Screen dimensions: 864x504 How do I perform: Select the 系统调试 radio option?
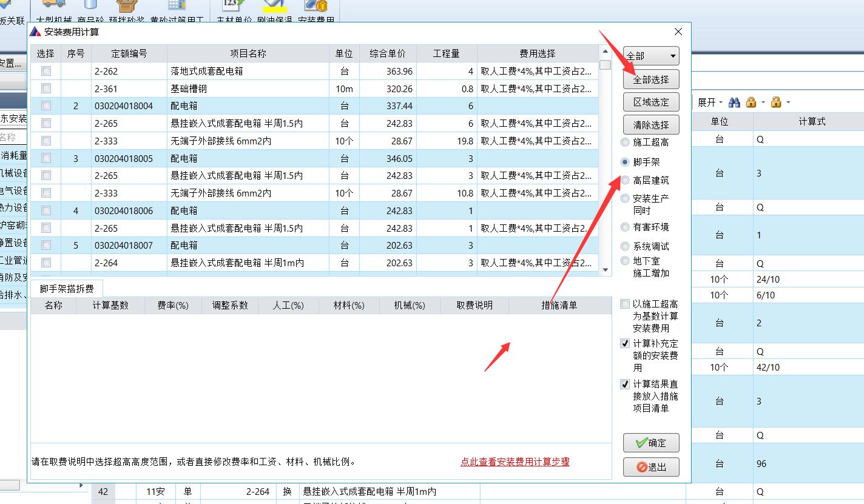pos(625,246)
